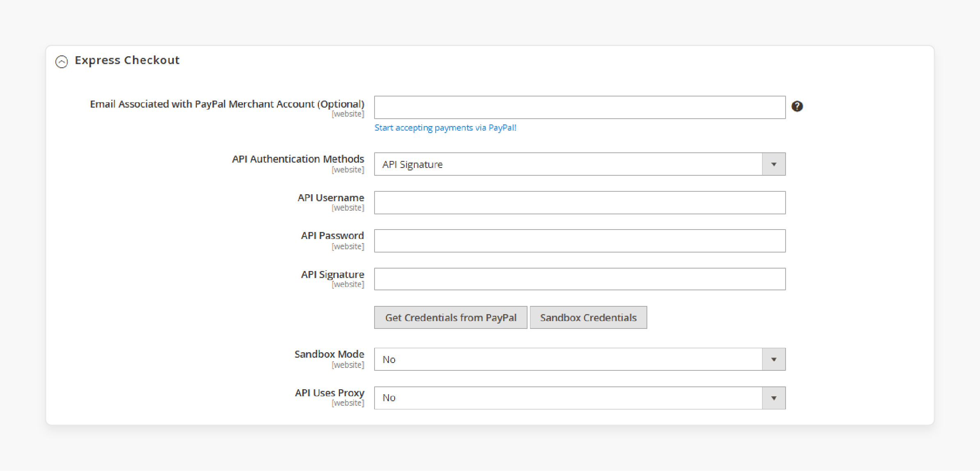Click the API Uses Proxy label
The height and width of the screenshot is (471, 980).
tap(330, 393)
